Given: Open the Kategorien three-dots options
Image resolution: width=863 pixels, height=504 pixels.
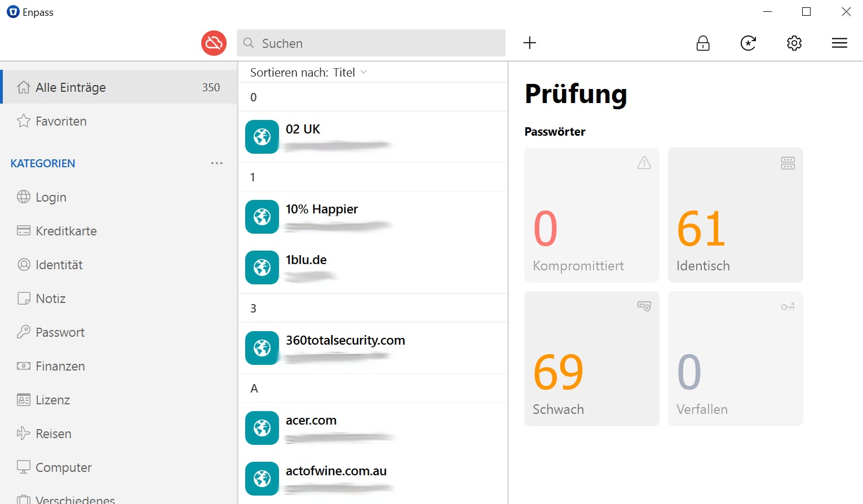Looking at the screenshot, I should click(x=217, y=163).
